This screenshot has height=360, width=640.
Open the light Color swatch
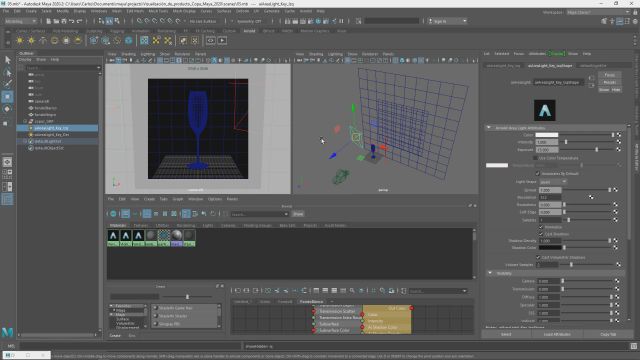click(547, 135)
